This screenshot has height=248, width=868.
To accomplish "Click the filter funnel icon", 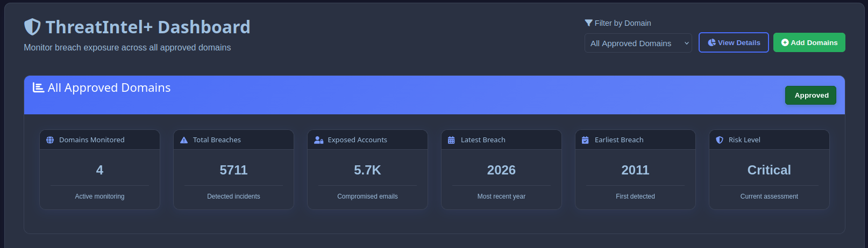I will coord(588,23).
